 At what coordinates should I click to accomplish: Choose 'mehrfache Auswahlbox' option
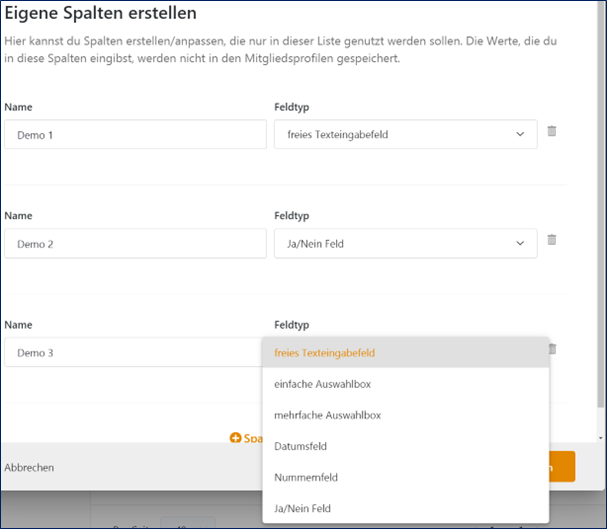405,415
